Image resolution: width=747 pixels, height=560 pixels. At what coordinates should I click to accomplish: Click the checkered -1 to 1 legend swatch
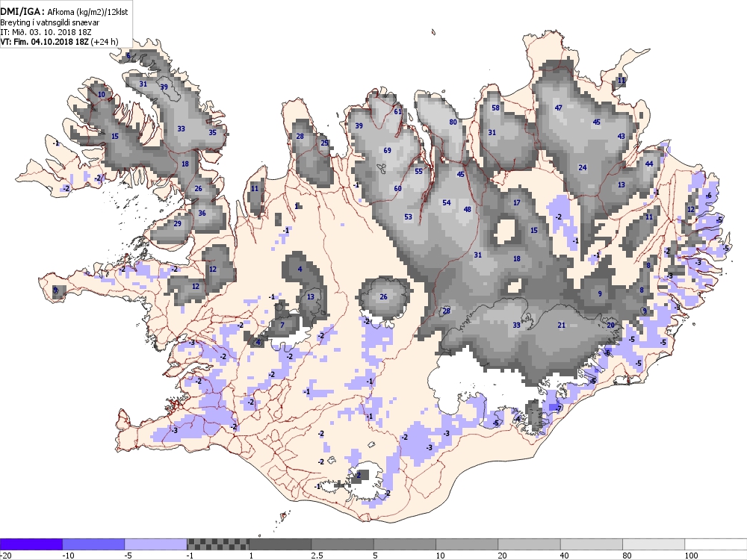click(x=217, y=544)
